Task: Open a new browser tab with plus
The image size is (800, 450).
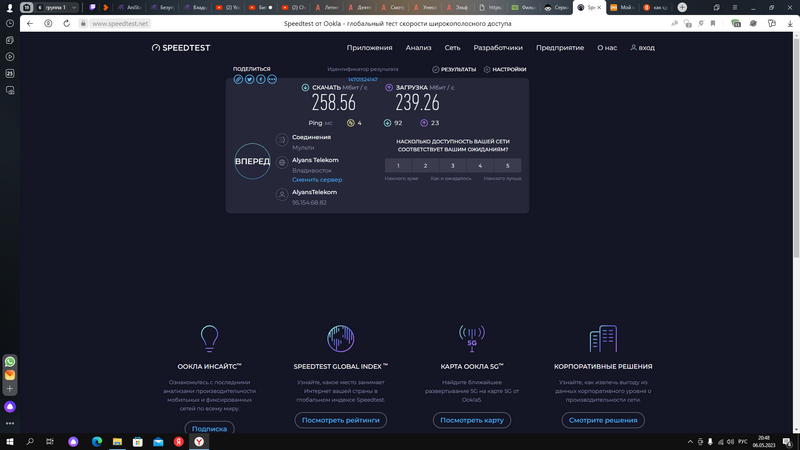Action: pos(682,7)
